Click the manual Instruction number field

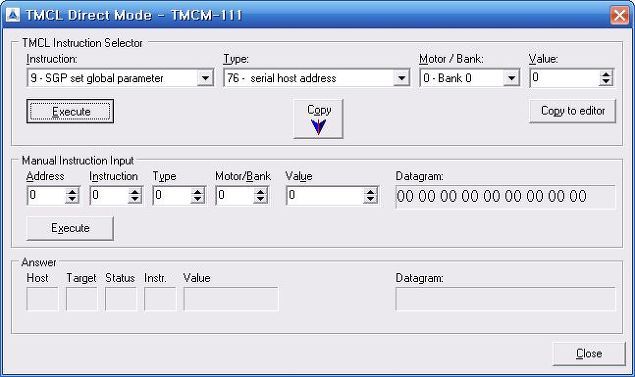pyautogui.click(x=109, y=196)
